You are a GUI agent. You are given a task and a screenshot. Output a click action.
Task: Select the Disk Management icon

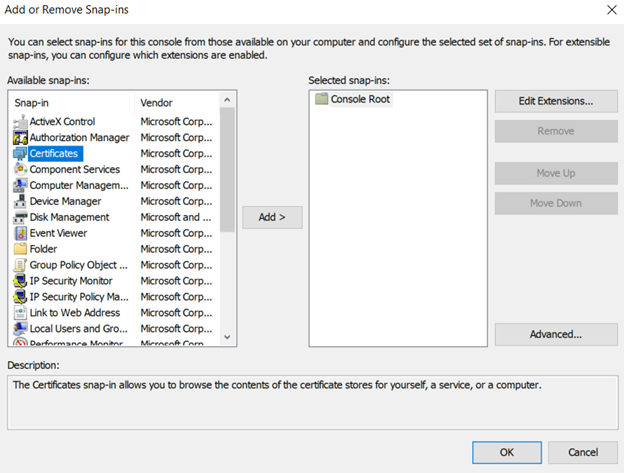click(20, 217)
